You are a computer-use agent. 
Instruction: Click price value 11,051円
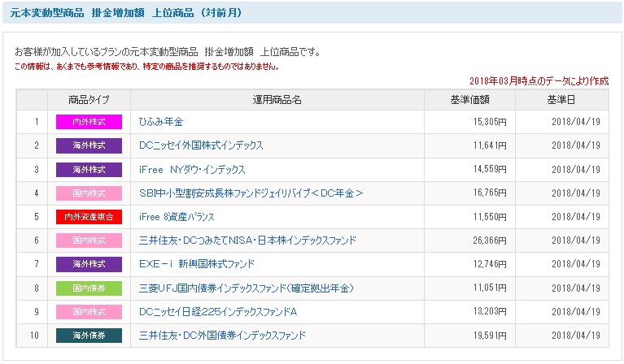tap(490, 288)
